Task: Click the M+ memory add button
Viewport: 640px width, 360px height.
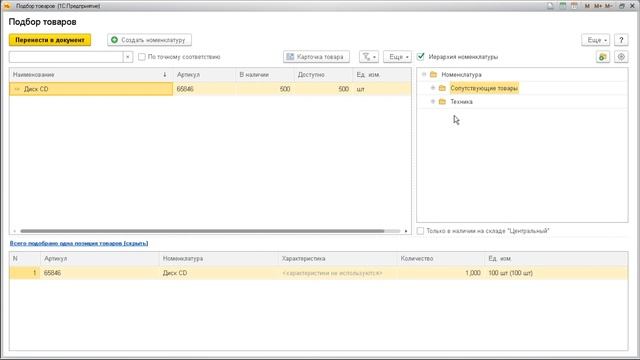Action: 598,6
